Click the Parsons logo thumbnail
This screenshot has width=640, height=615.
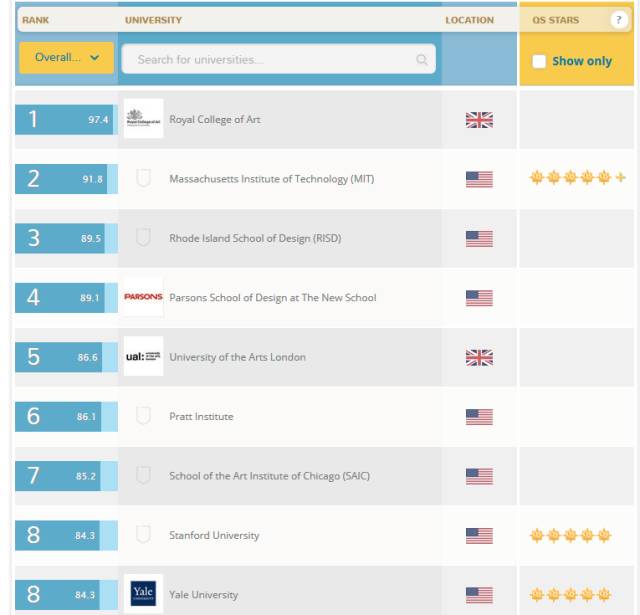(x=143, y=297)
